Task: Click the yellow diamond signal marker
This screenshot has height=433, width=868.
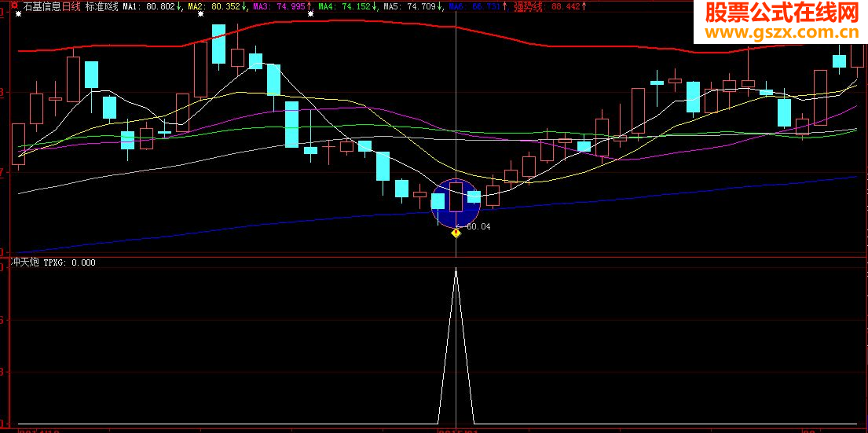Action: (x=456, y=233)
